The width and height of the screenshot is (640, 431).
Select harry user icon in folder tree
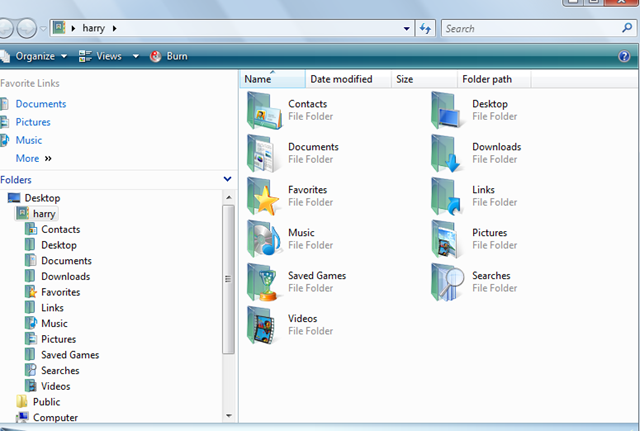(22, 213)
